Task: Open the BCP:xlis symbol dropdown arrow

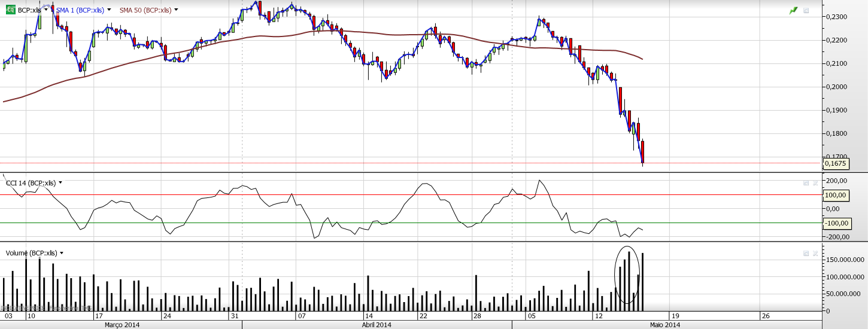Action: click(46, 10)
